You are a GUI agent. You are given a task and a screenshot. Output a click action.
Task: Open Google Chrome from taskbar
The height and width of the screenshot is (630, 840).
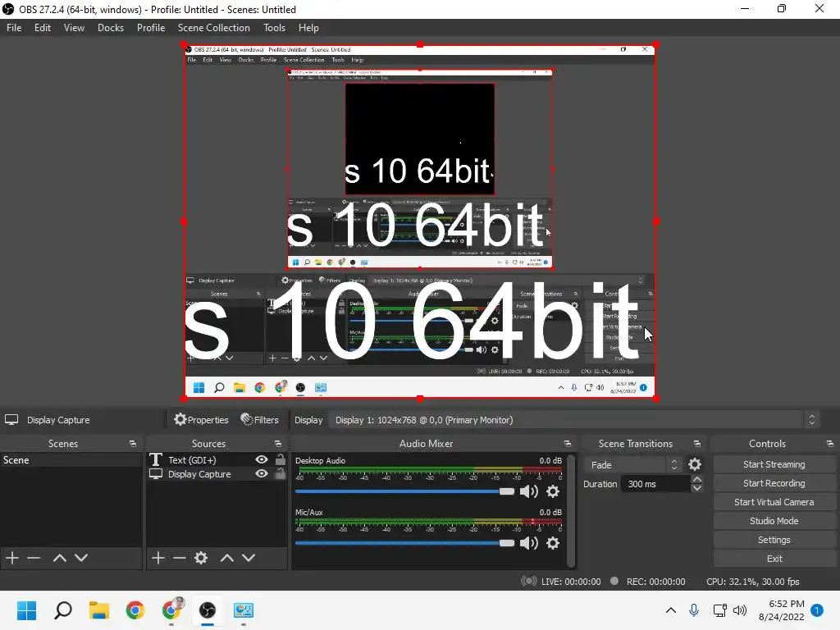pyautogui.click(x=135, y=610)
